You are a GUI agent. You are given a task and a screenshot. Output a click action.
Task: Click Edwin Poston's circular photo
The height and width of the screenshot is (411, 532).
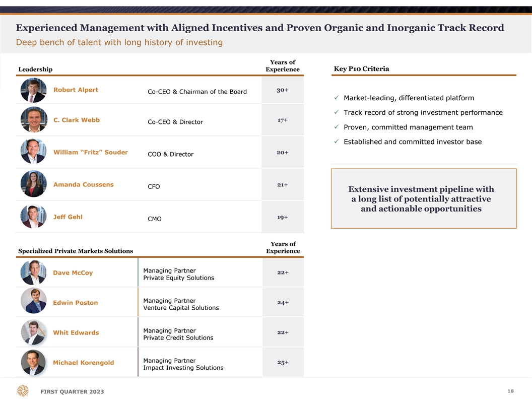(33, 301)
